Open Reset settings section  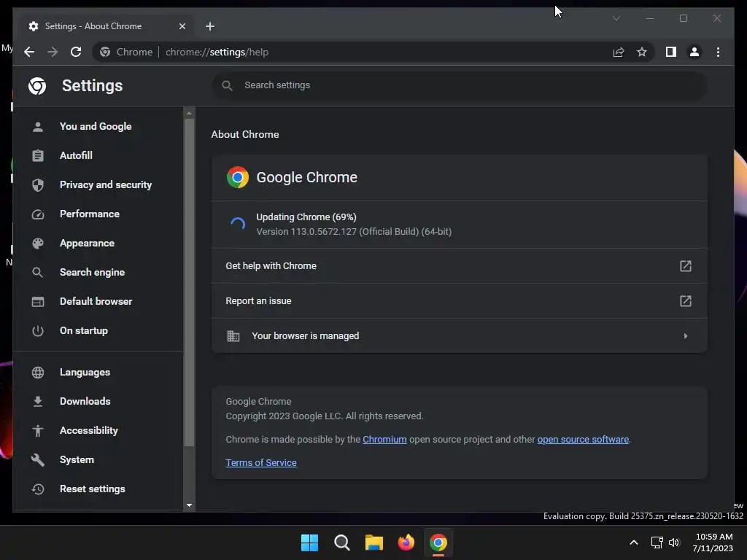98,489
